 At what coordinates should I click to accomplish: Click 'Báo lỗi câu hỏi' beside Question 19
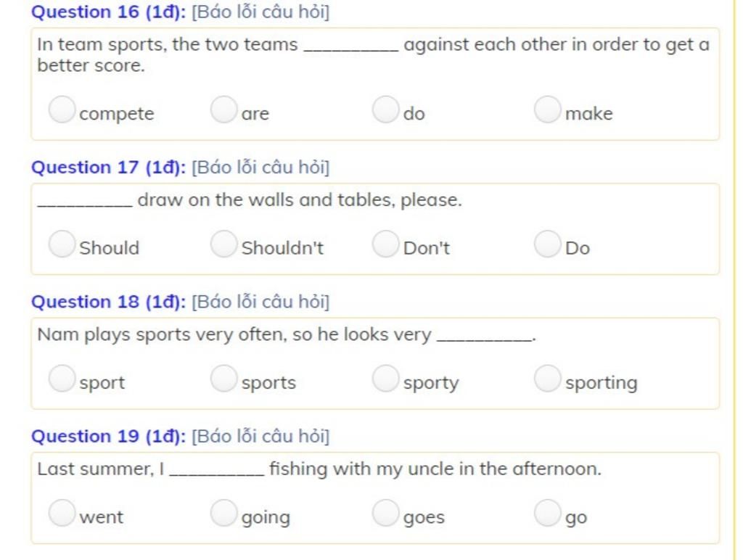click(x=260, y=437)
